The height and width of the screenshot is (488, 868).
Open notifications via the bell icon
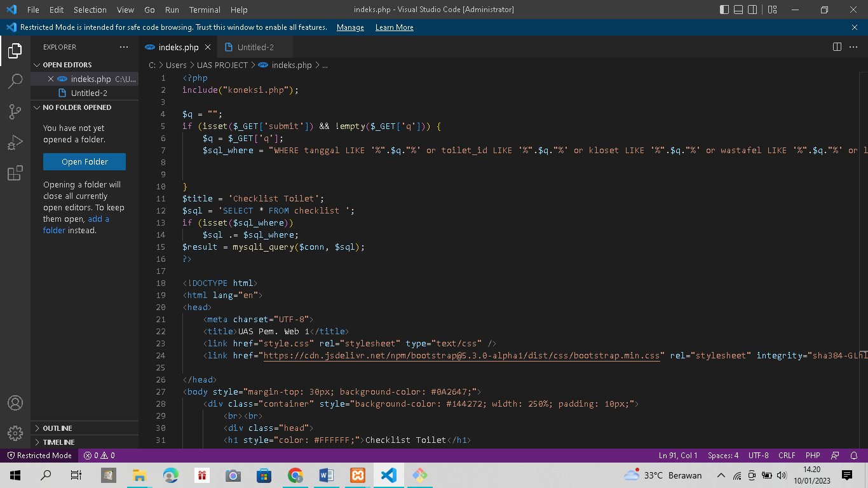854,455
